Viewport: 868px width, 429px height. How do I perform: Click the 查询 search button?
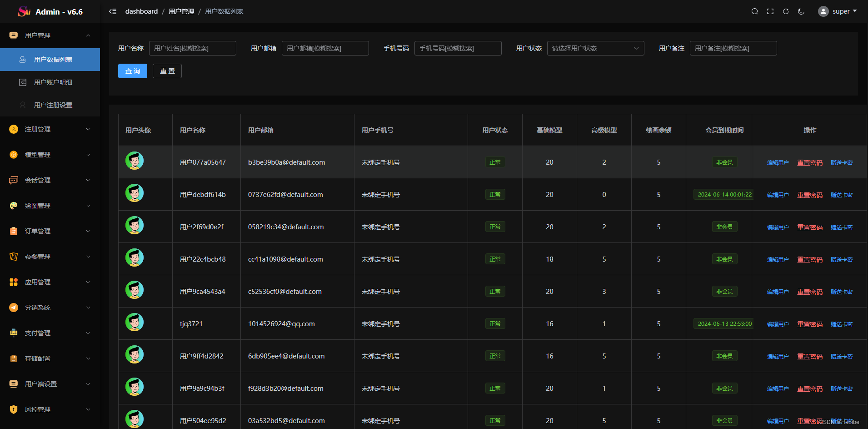[x=133, y=71]
